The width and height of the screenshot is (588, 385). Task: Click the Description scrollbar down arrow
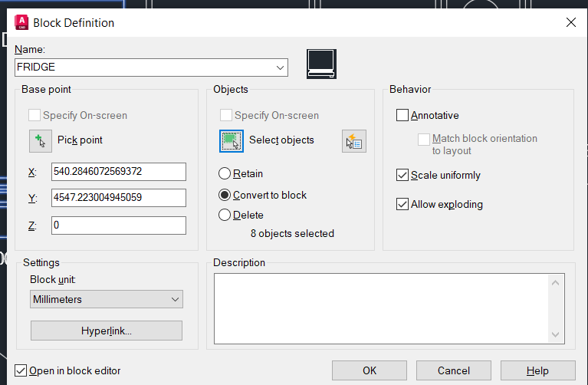click(x=555, y=334)
